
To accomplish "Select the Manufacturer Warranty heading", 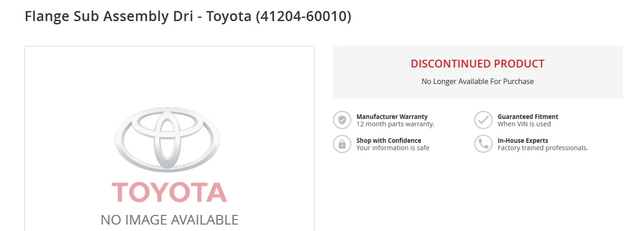I will coord(392,117).
